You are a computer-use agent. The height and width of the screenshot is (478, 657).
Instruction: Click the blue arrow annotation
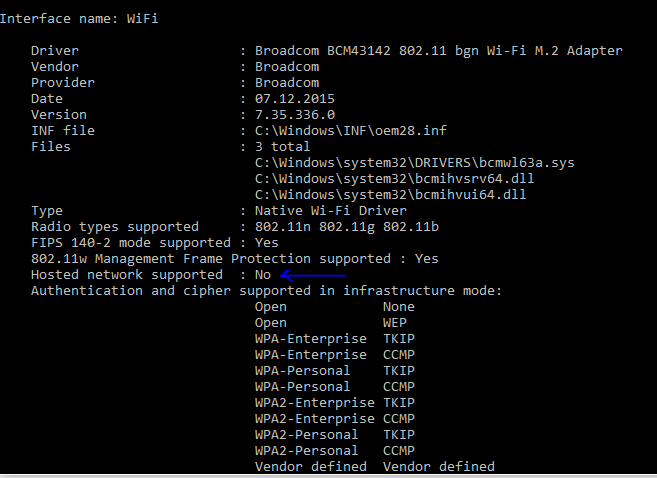click(313, 275)
